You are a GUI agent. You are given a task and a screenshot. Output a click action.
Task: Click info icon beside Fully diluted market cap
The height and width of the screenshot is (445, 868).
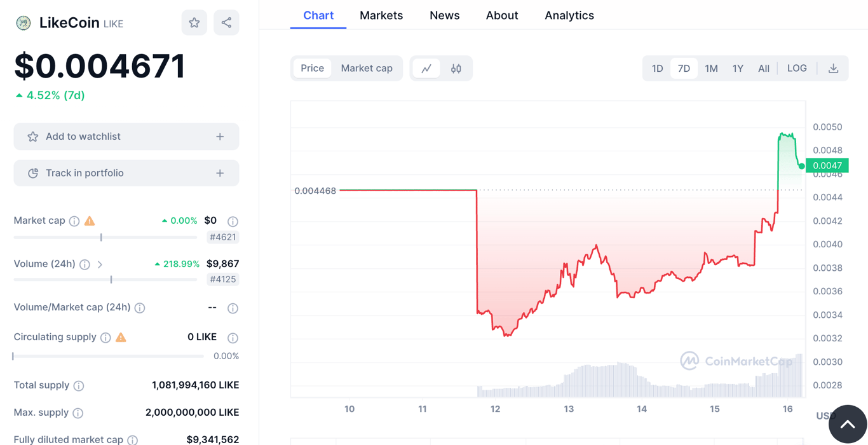[132, 440]
